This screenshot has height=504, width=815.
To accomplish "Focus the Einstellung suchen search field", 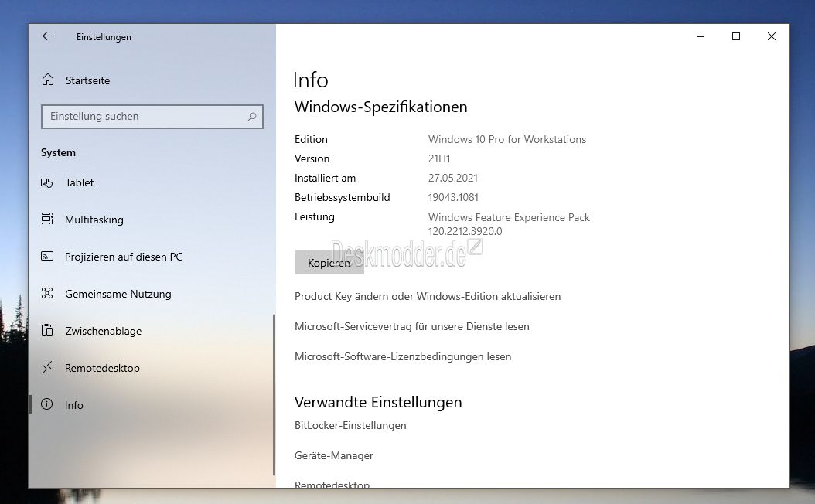I will [x=143, y=117].
